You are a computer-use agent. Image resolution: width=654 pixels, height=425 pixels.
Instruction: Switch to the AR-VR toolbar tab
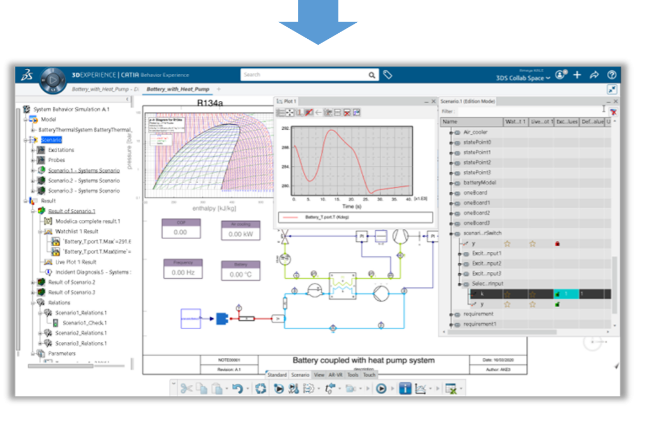(x=335, y=375)
